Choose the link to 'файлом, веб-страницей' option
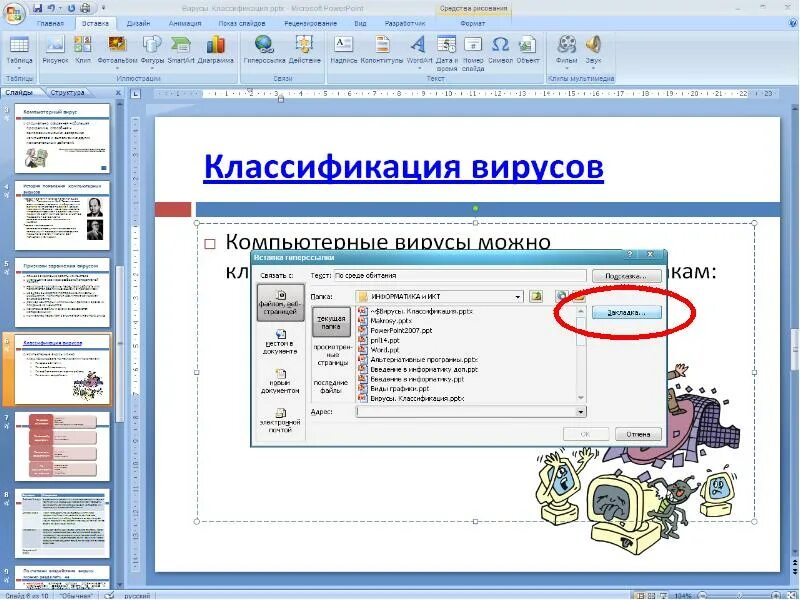Image resolution: width=800 pixels, height=600 pixels. coord(280,303)
